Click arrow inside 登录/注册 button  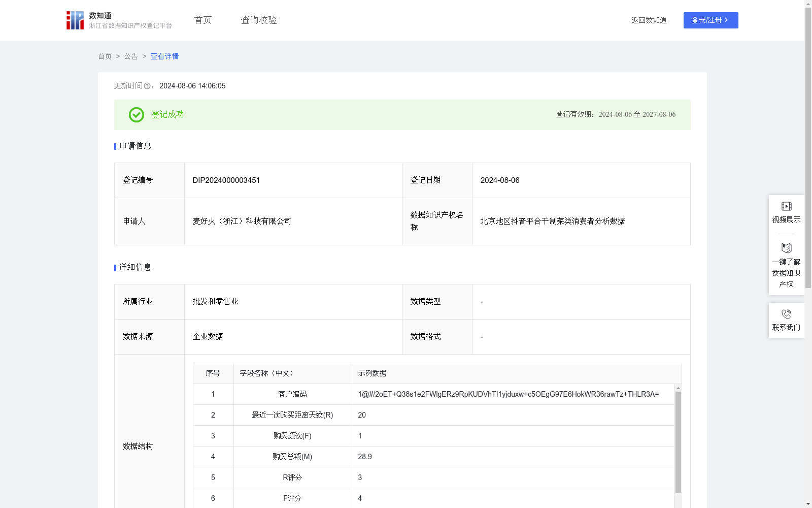tap(727, 20)
